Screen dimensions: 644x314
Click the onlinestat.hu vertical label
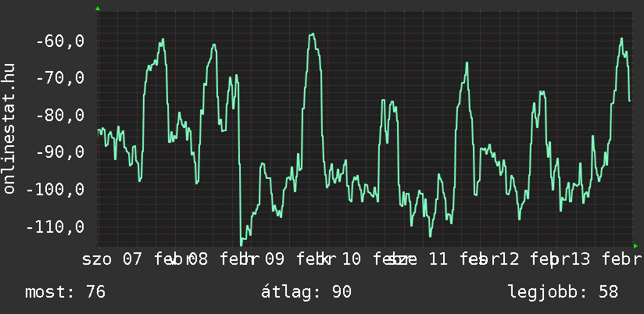coord(10,129)
